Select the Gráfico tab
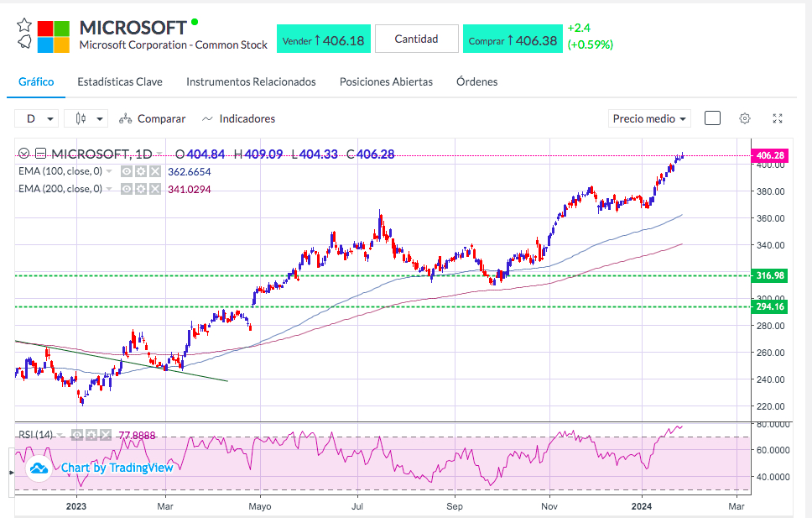The image size is (812, 518). [36, 82]
